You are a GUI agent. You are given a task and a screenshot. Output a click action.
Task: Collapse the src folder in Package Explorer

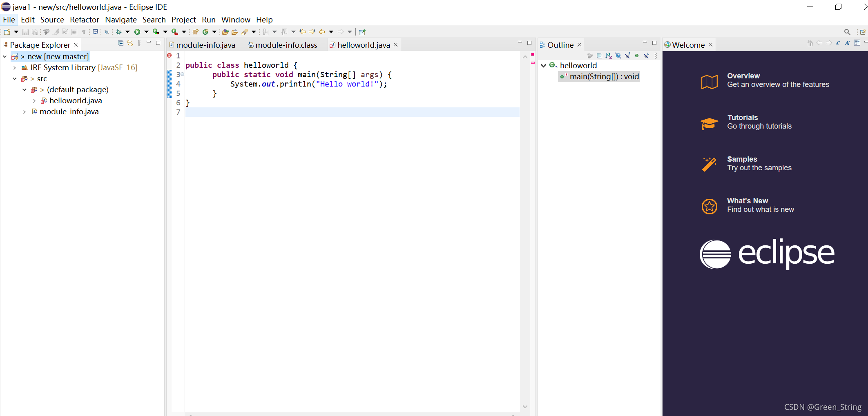(15, 78)
